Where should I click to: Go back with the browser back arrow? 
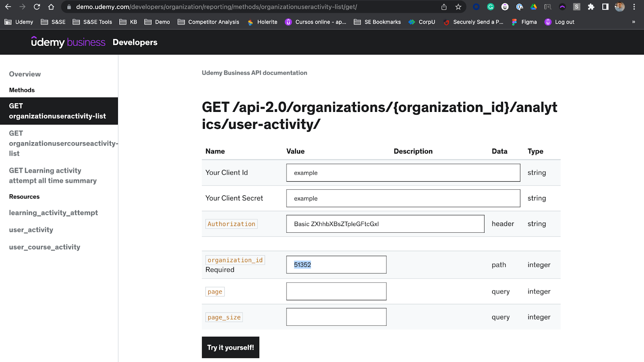pyautogui.click(x=8, y=7)
